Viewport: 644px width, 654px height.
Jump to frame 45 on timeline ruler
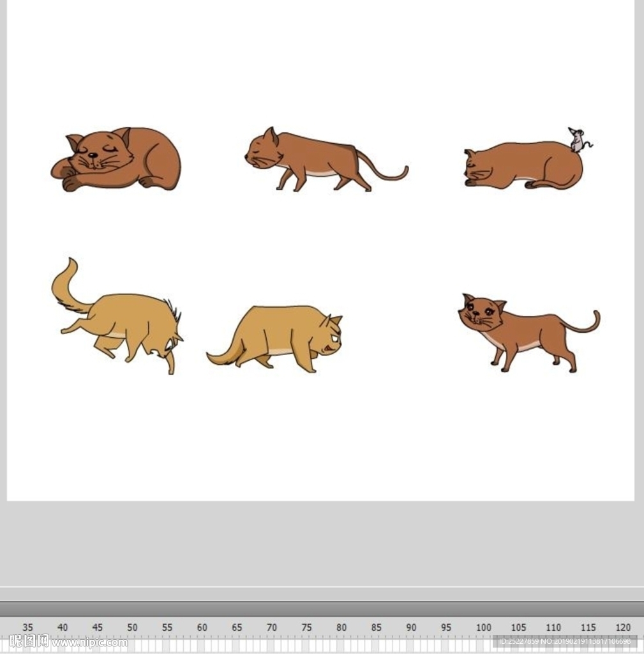98,627
